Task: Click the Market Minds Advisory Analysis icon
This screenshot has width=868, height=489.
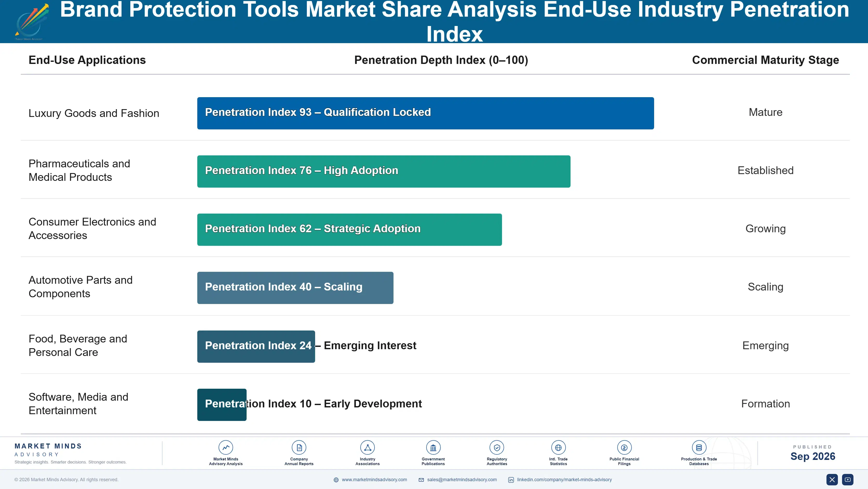Action: click(x=226, y=447)
